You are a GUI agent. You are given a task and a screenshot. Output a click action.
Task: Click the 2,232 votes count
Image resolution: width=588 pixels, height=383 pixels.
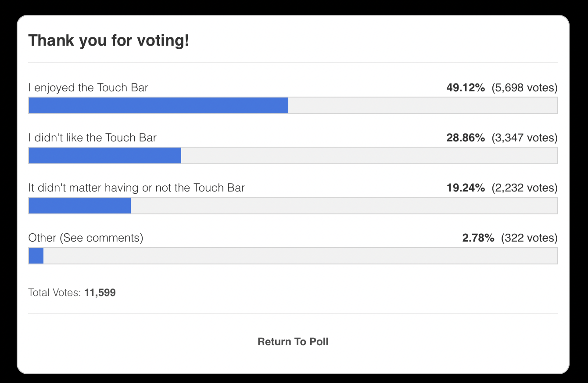(524, 188)
